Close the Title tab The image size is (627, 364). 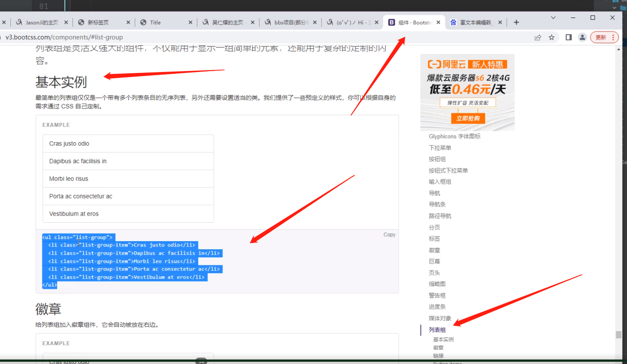[191, 22]
